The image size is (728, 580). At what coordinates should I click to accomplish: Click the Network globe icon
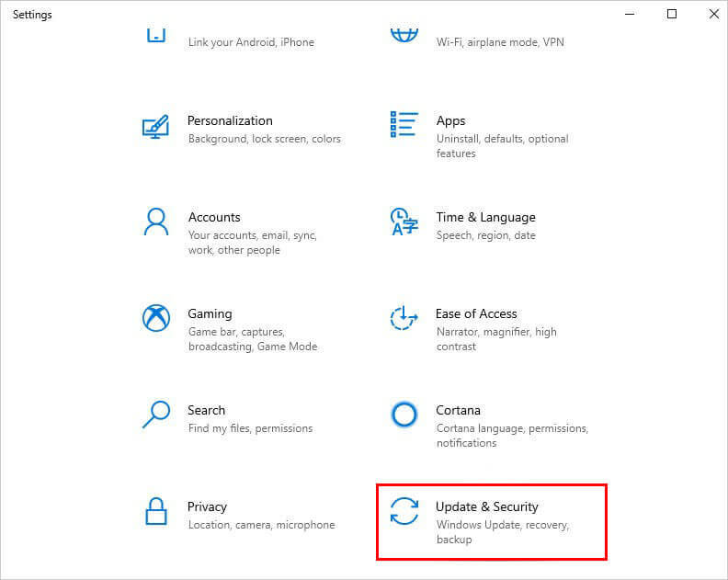[x=404, y=35]
